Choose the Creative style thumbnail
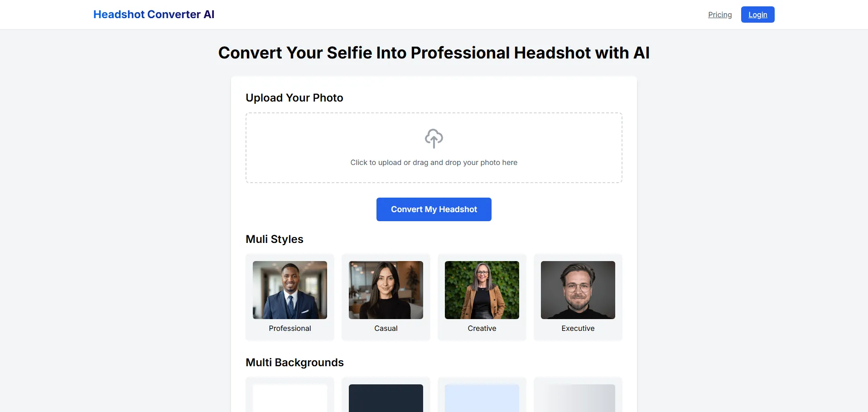868x412 pixels. (482, 290)
